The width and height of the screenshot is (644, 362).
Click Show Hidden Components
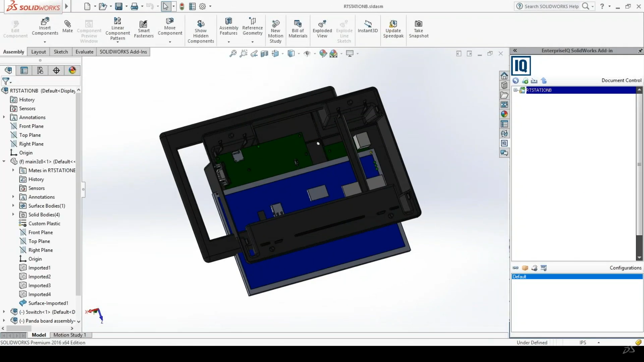[201, 32]
